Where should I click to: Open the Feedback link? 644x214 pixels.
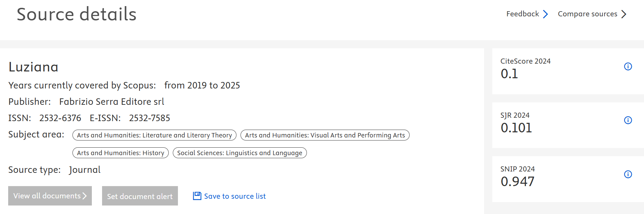click(522, 14)
